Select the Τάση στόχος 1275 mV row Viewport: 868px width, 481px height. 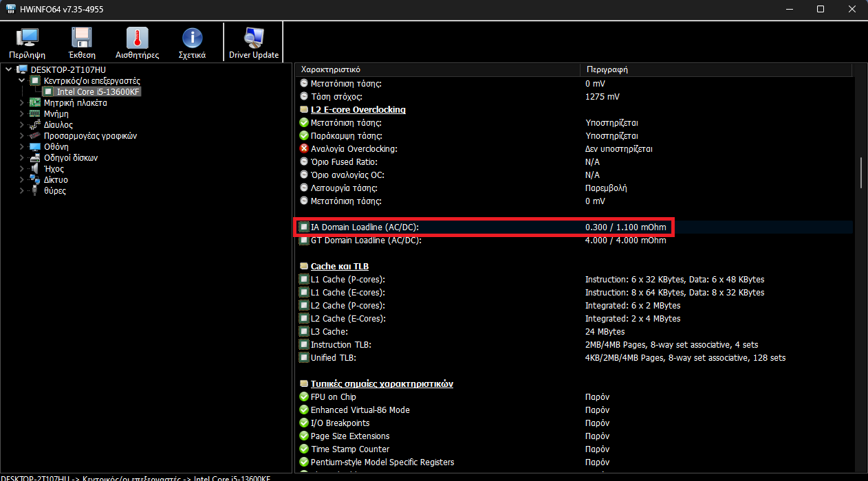point(574,97)
